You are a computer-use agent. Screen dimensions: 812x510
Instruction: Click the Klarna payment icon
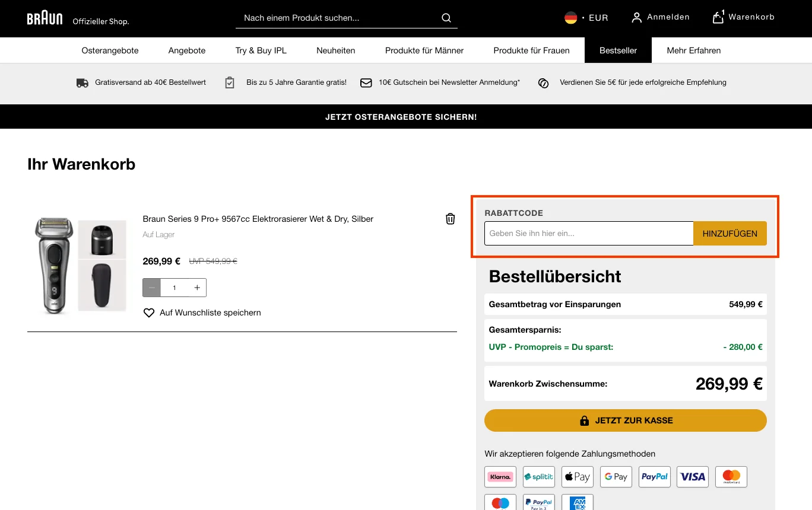point(500,477)
